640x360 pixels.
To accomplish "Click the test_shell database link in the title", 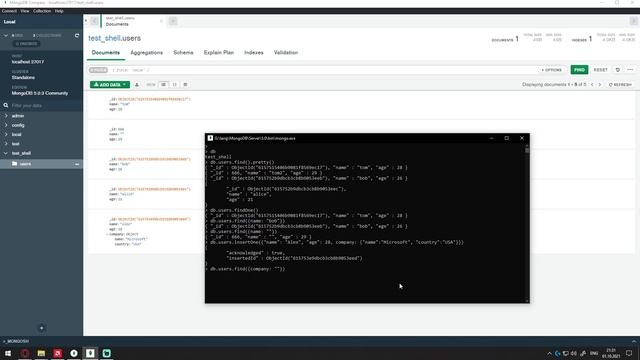I will 104,38.
